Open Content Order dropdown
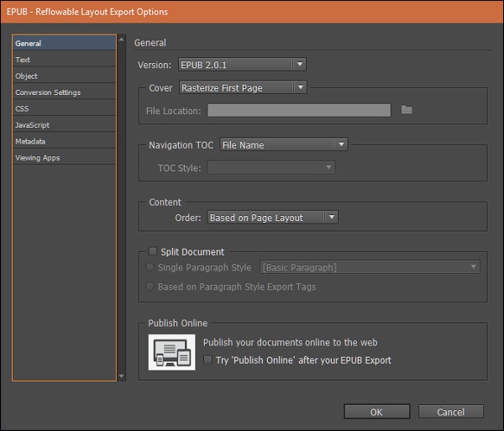 tap(272, 218)
